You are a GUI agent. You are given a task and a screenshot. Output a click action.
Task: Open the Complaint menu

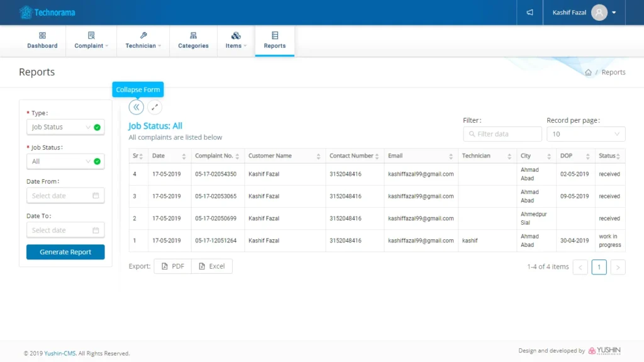(91, 41)
